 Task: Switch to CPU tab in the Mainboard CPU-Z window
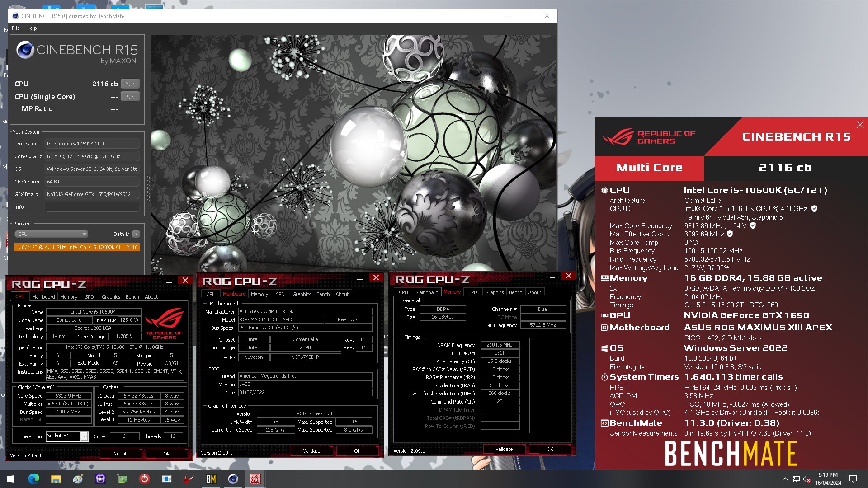coord(211,294)
